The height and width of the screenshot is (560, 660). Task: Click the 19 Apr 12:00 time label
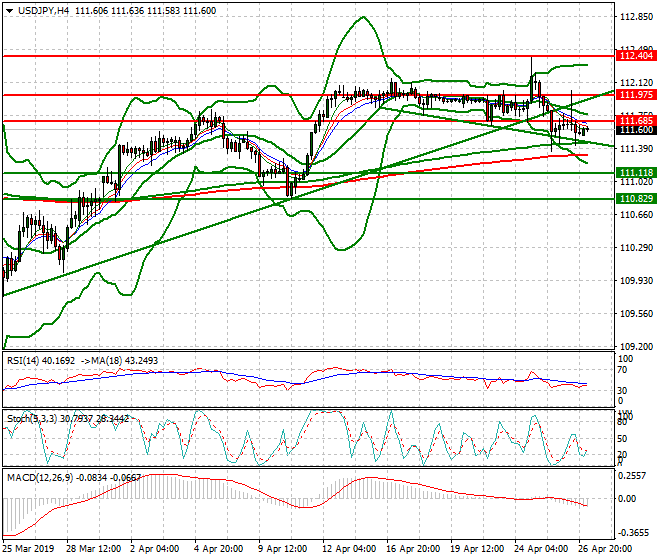[x=477, y=549]
